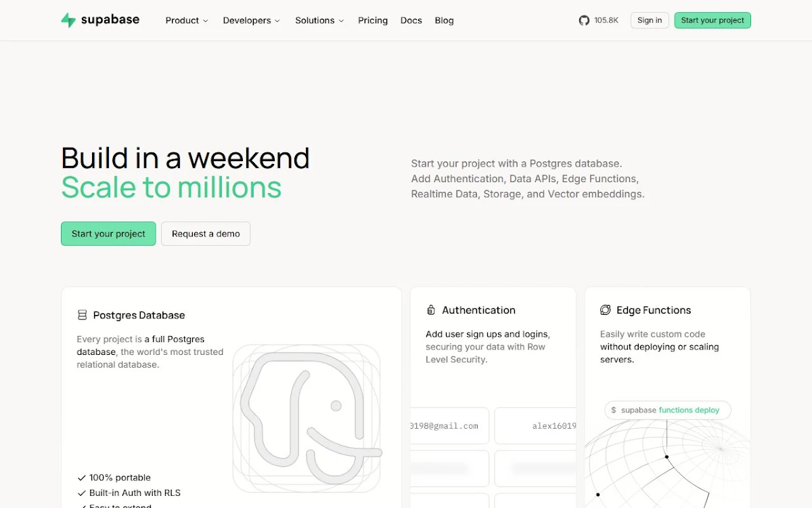Click 'without deploying or scaling' text
Screen dimensions: 812x508
pyautogui.click(x=660, y=347)
